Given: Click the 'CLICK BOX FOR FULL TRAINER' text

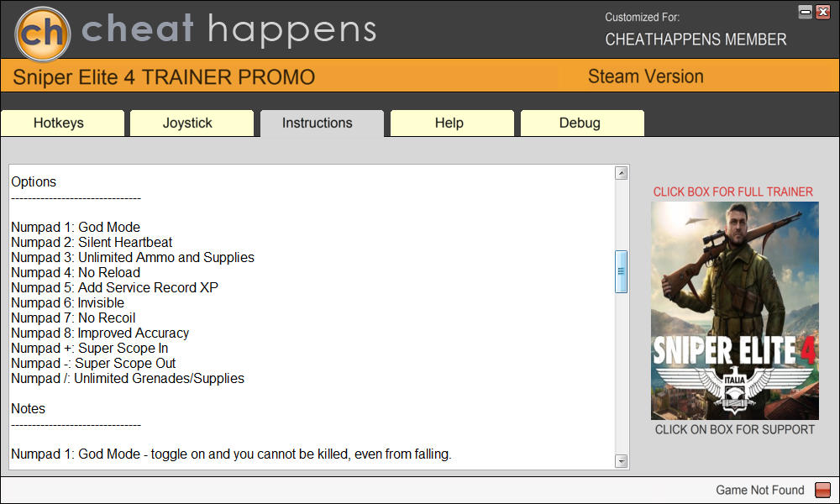Looking at the screenshot, I should [x=733, y=192].
